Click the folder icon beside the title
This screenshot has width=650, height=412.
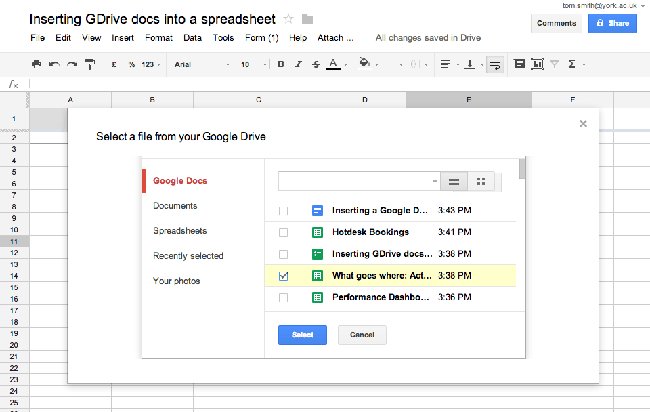pos(307,19)
